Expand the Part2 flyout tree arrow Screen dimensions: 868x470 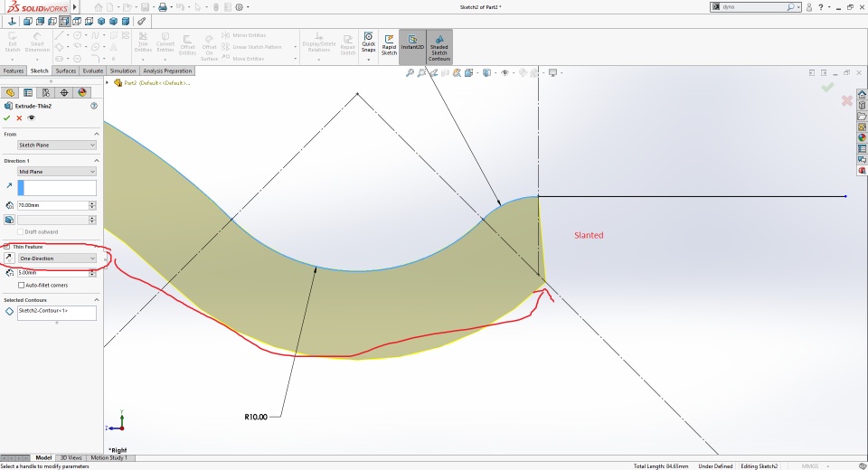pyautogui.click(x=108, y=82)
